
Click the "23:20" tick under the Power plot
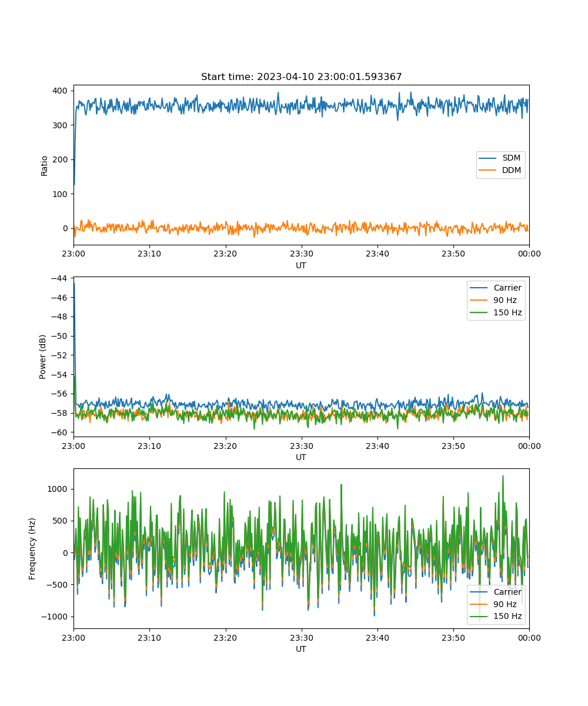coord(225,446)
